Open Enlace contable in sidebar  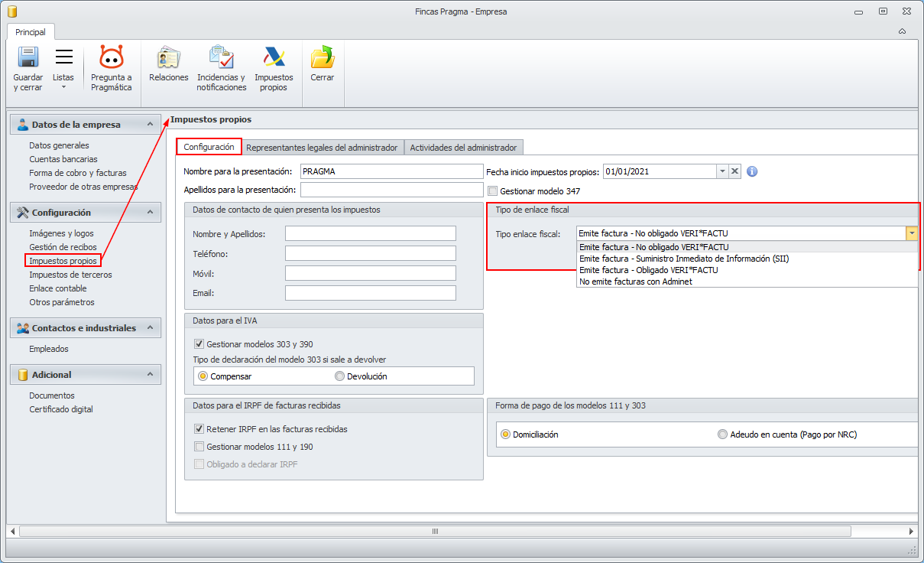[58, 288]
